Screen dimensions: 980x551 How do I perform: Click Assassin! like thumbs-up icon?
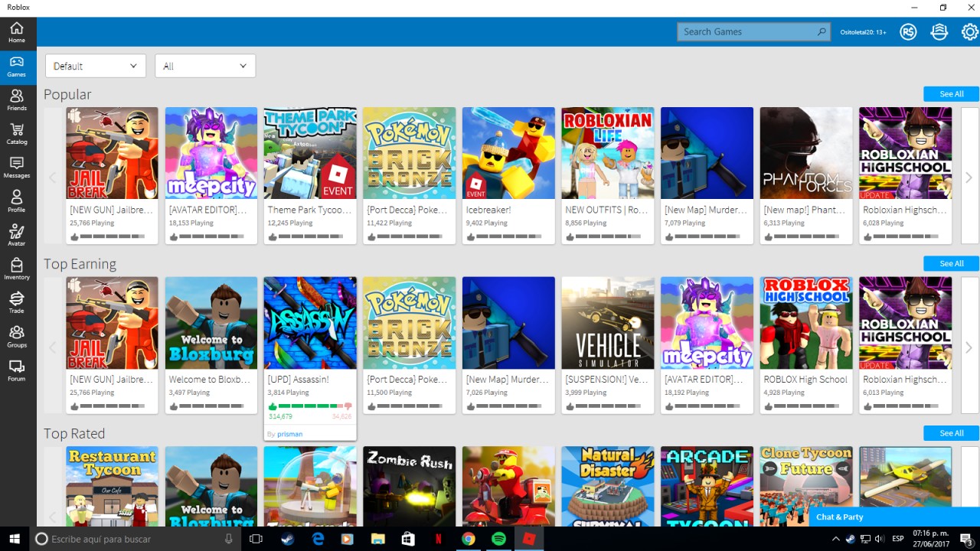coord(273,406)
